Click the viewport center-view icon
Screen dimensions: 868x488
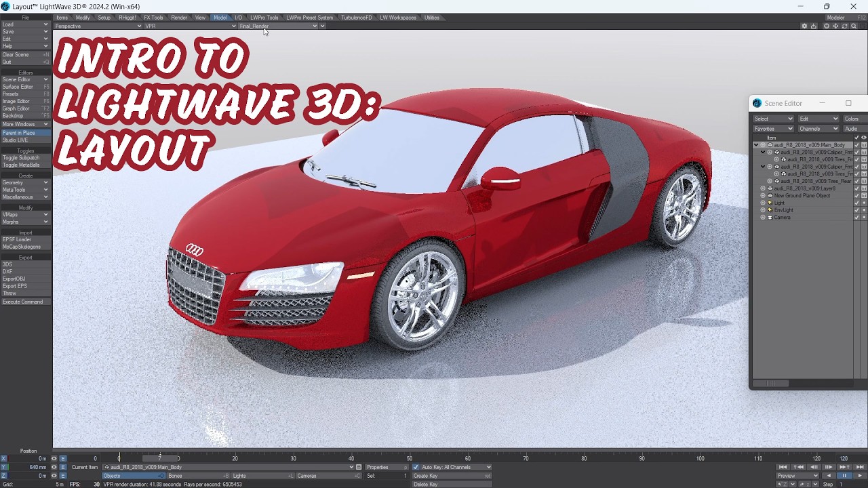pyautogui.click(x=827, y=26)
